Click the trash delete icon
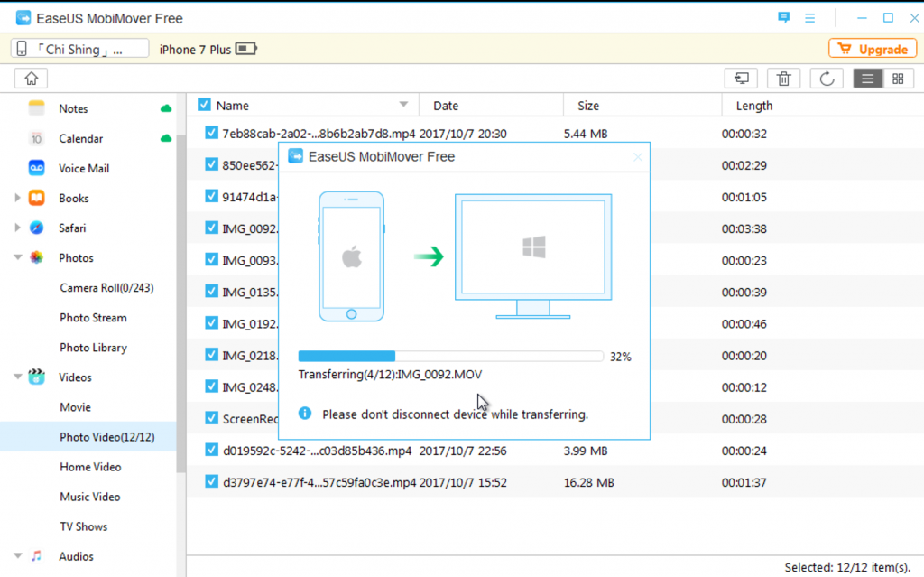The image size is (924, 577). pyautogui.click(x=784, y=79)
